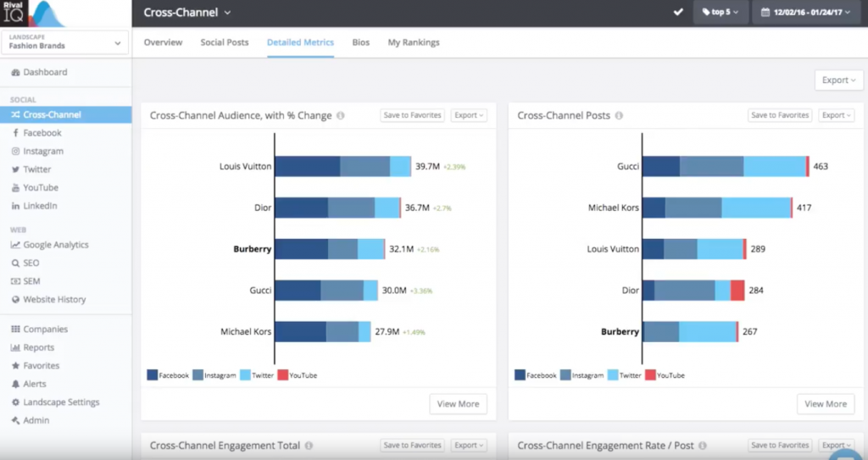The image size is (868, 460).
Task: Save Engagement Total chart to Favorites
Action: point(413,445)
